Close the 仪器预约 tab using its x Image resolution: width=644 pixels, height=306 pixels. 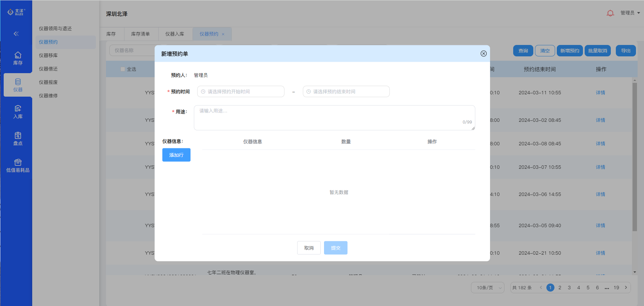click(x=223, y=34)
